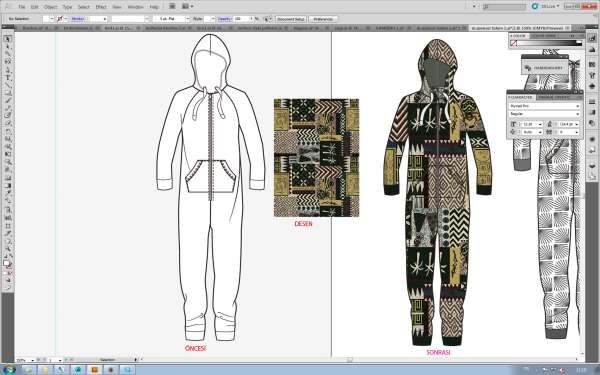Open the File menu
This screenshot has height=375, width=600.
point(22,7)
